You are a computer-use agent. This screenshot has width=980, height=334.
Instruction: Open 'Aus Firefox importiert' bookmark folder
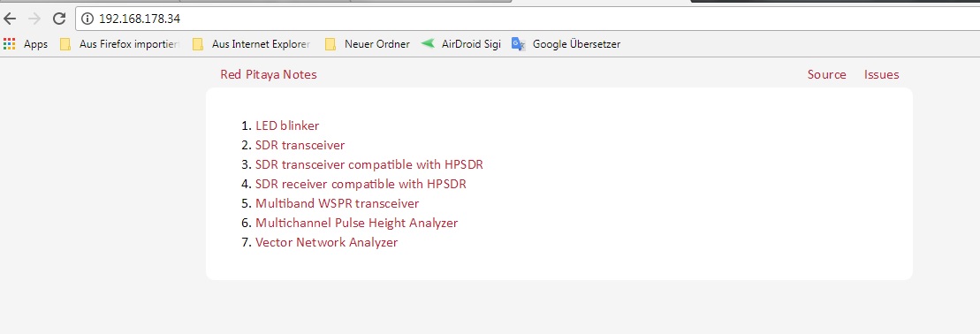point(120,44)
